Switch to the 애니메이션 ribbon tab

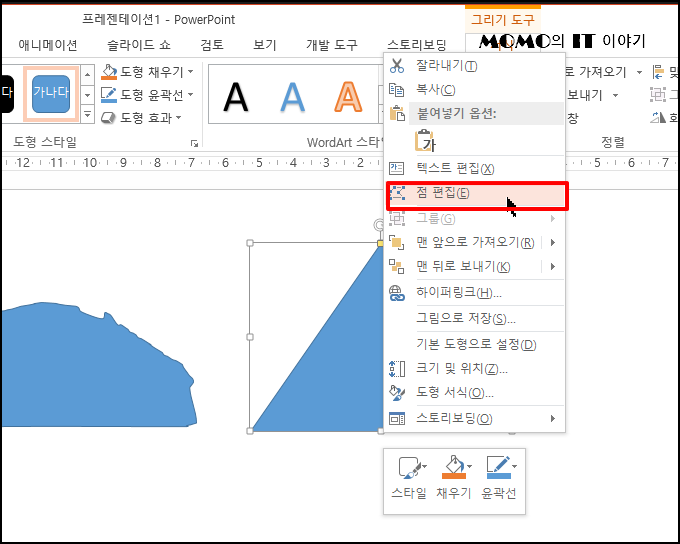click(x=48, y=45)
